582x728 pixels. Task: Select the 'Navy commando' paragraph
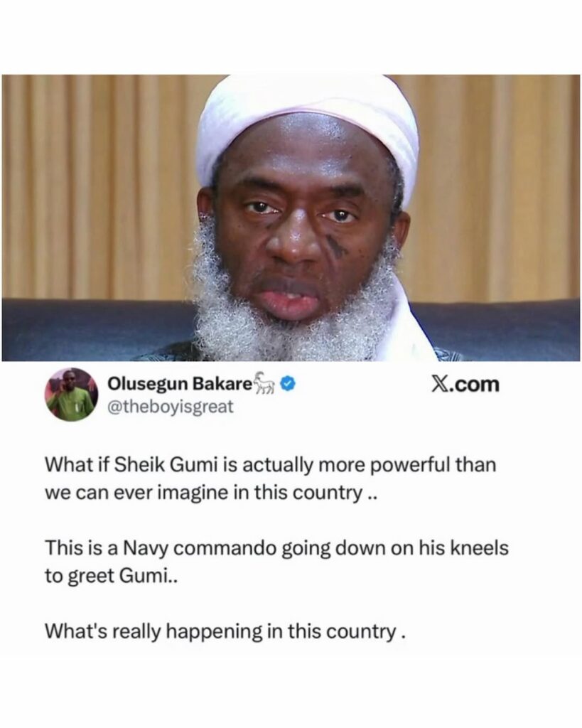[276, 562]
